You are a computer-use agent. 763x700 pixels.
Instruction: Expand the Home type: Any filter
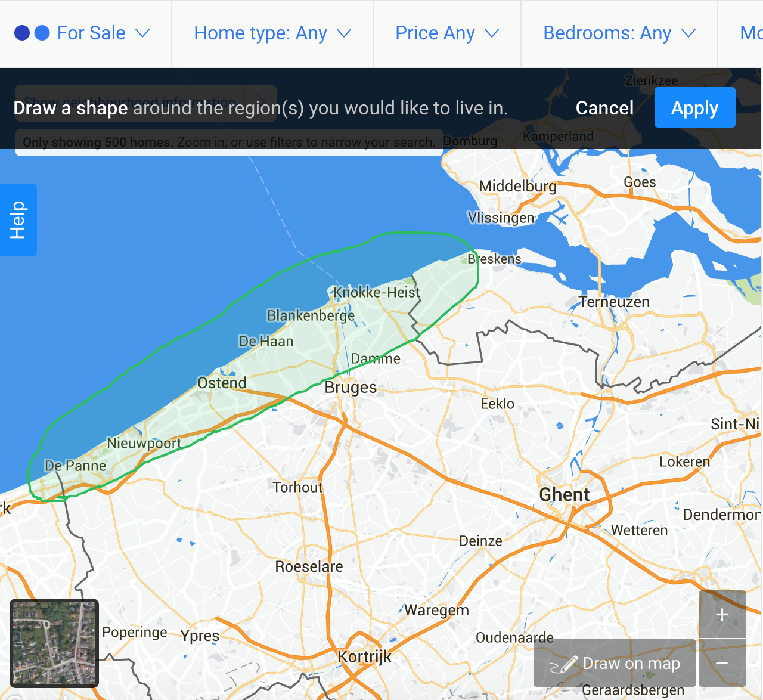pyautogui.click(x=272, y=33)
